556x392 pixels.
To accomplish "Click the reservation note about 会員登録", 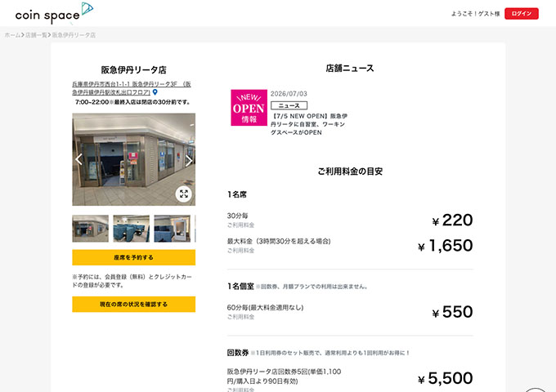I will coord(132,281).
